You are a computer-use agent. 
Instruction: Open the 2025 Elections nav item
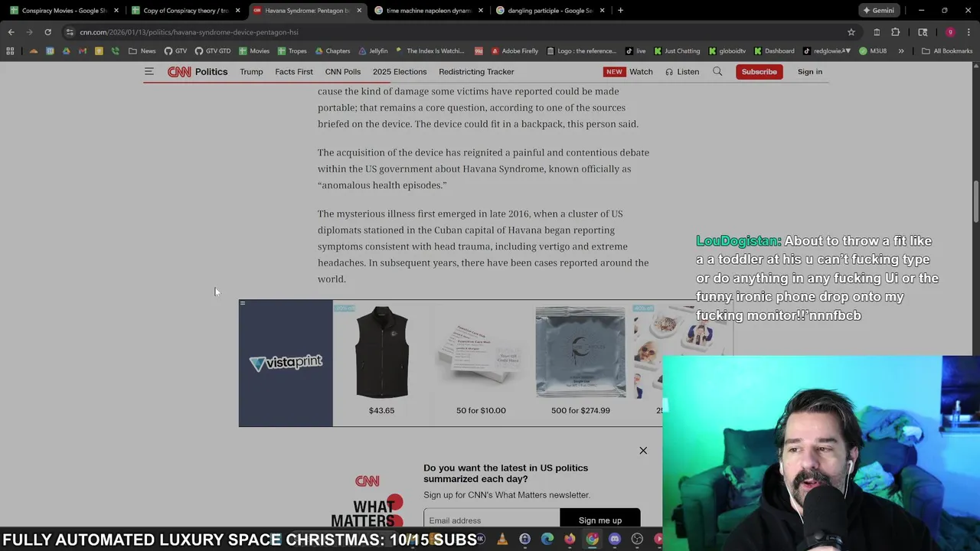click(400, 72)
